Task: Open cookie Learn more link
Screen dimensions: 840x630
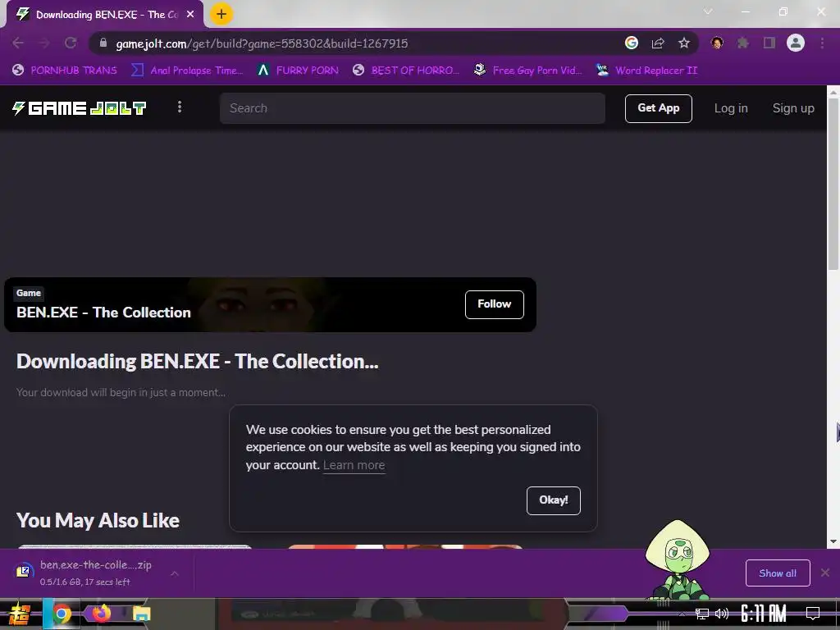Action: click(x=354, y=465)
